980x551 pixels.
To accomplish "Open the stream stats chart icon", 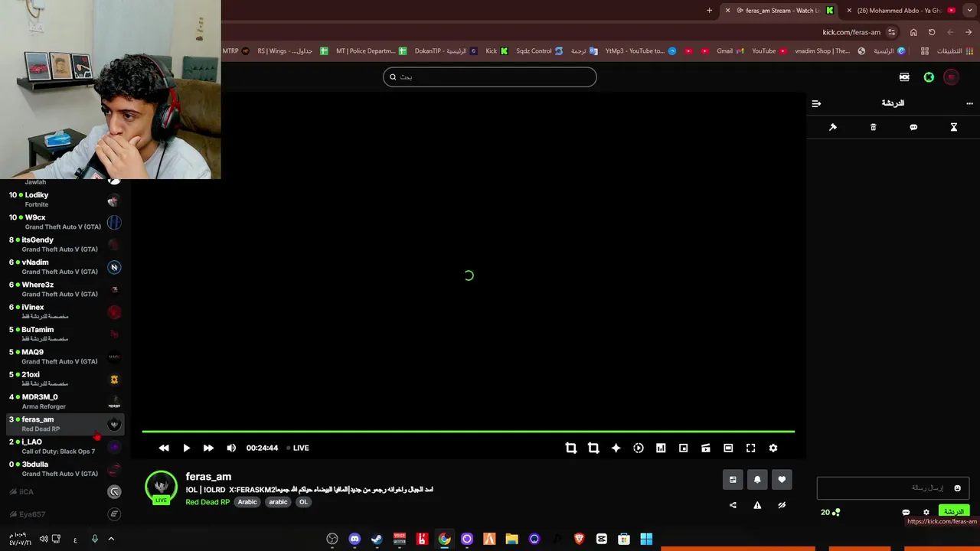I will 661,448.
